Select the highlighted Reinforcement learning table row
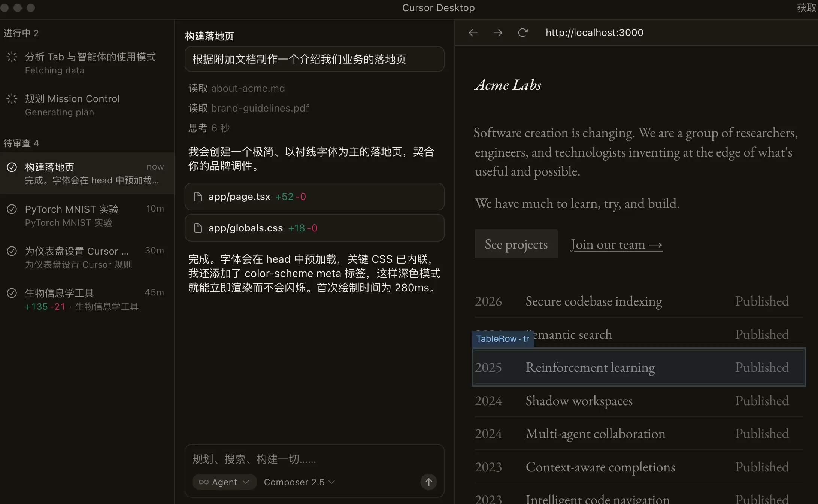818x504 pixels. [639, 367]
